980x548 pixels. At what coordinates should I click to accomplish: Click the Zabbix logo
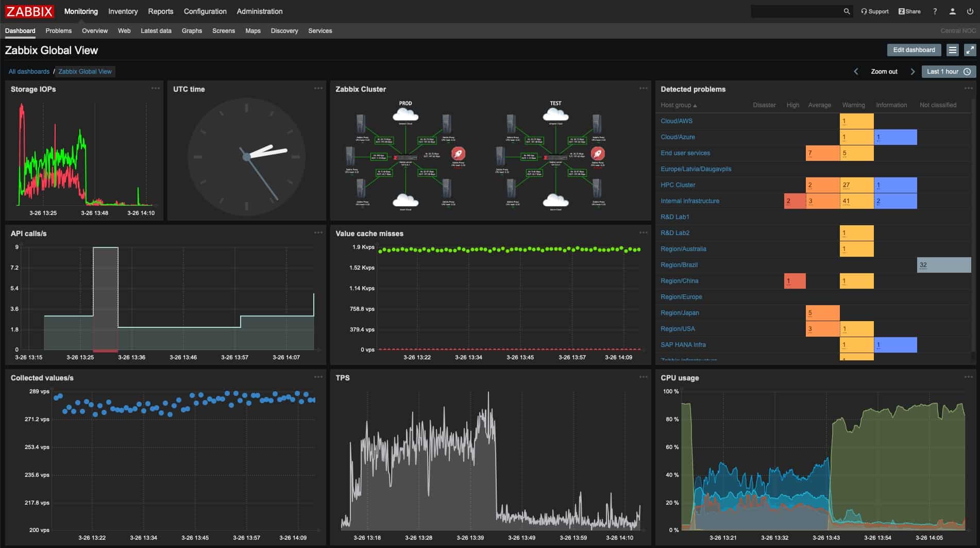pos(29,11)
